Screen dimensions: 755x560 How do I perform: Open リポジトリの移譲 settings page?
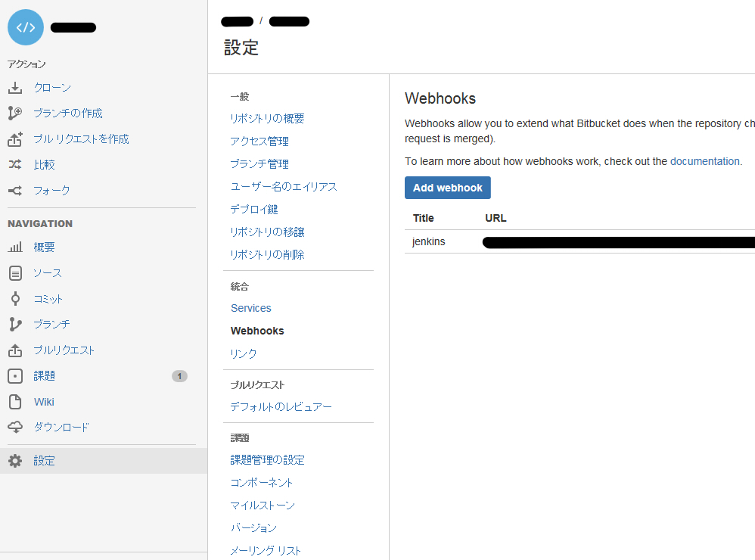point(267,232)
